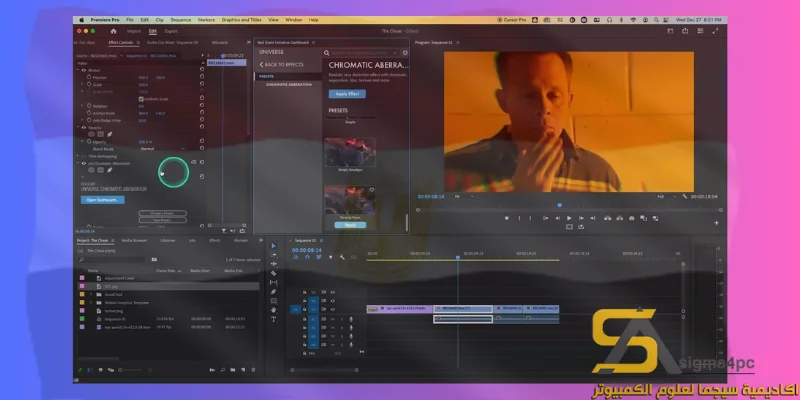
Task: Select the Razor tool
Action: coord(273,273)
